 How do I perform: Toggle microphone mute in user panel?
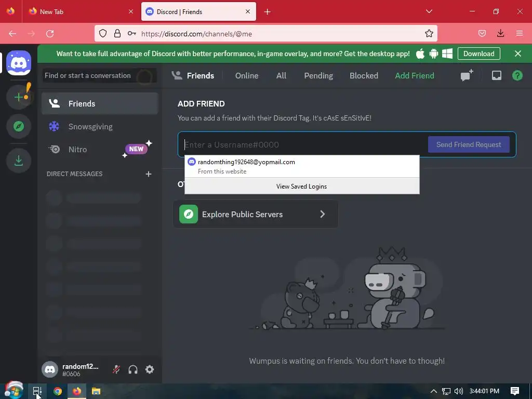[x=116, y=369]
